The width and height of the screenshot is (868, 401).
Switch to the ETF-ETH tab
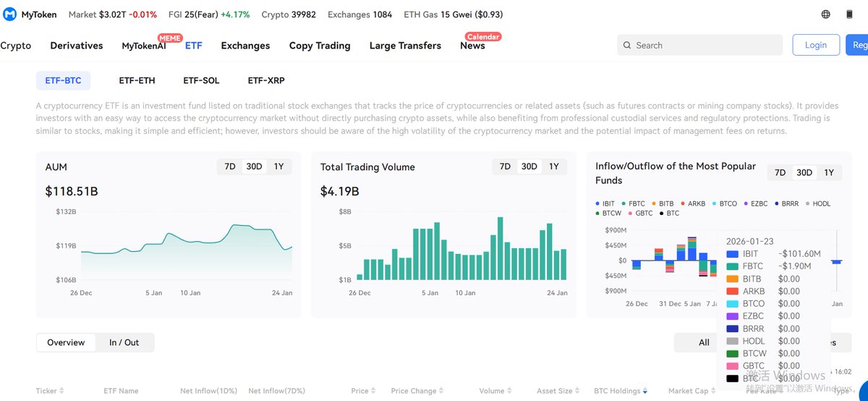[x=137, y=80]
